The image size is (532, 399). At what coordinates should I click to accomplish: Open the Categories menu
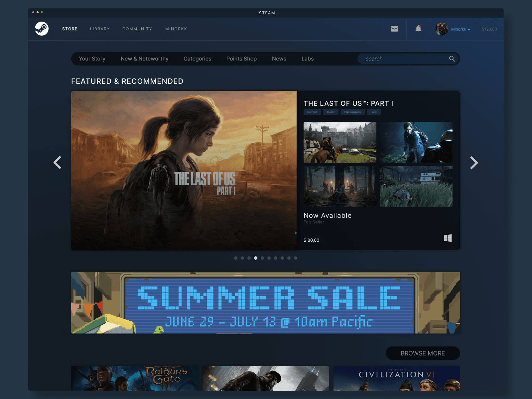click(x=198, y=59)
